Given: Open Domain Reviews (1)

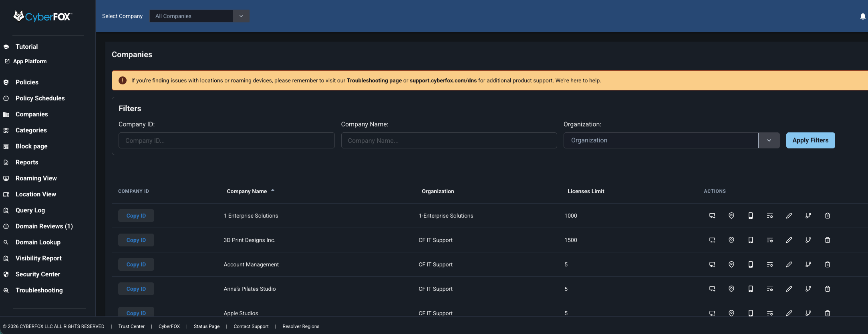Looking at the screenshot, I should (44, 226).
